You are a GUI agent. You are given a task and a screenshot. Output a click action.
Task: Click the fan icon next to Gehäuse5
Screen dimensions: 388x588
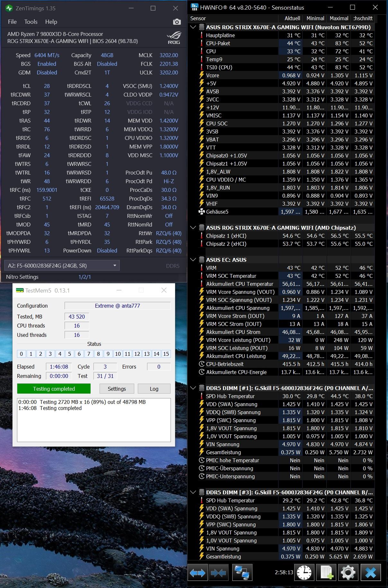[x=202, y=212]
